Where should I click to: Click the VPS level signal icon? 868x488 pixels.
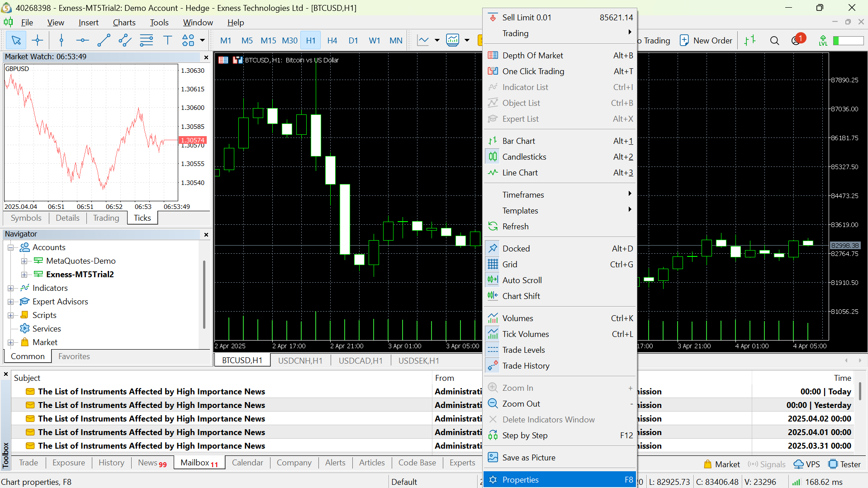(x=823, y=40)
